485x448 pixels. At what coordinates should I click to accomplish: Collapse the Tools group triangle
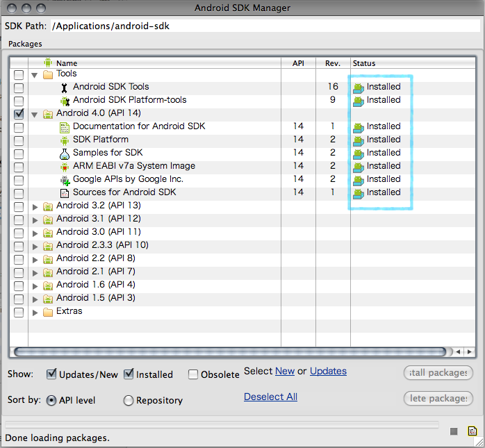[x=35, y=75]
